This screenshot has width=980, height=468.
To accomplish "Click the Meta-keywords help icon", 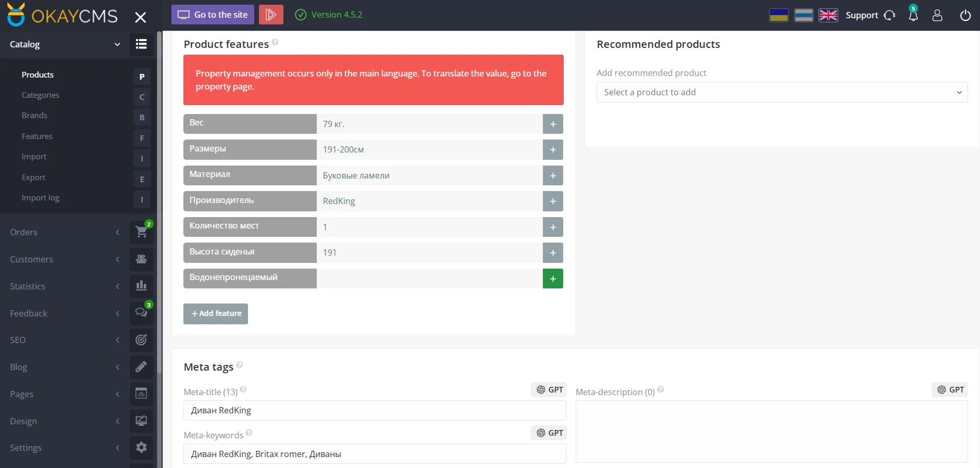I will coord(249,433).
